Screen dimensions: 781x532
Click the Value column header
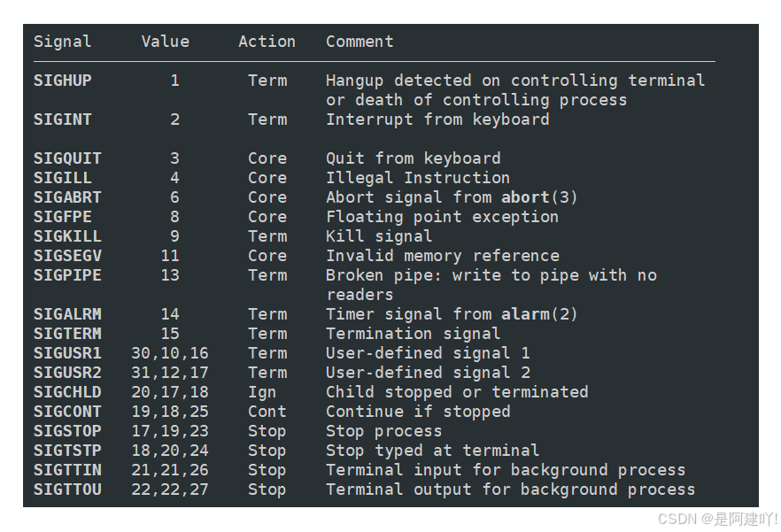(166, 42)
